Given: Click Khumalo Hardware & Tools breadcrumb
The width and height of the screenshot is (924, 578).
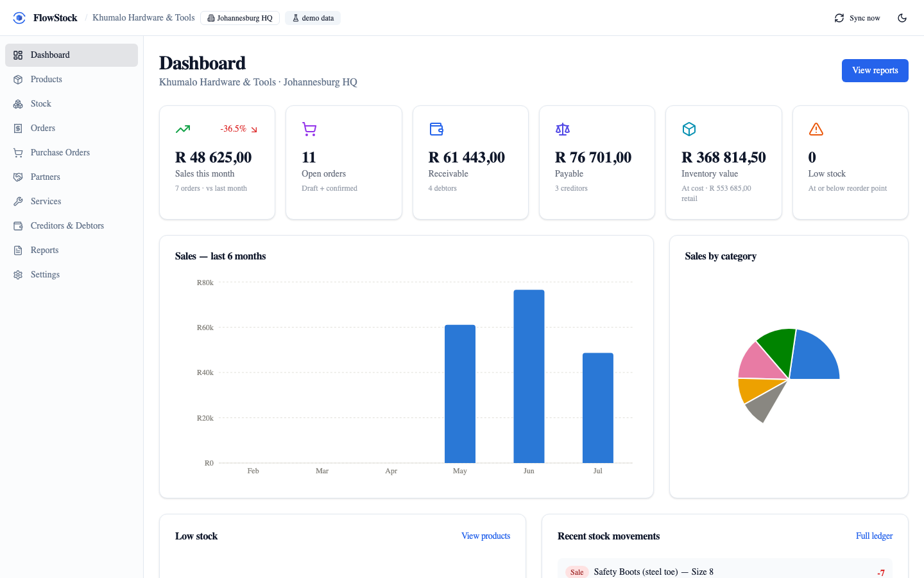Looking at the screenshot, I should (x=144, y=18).
